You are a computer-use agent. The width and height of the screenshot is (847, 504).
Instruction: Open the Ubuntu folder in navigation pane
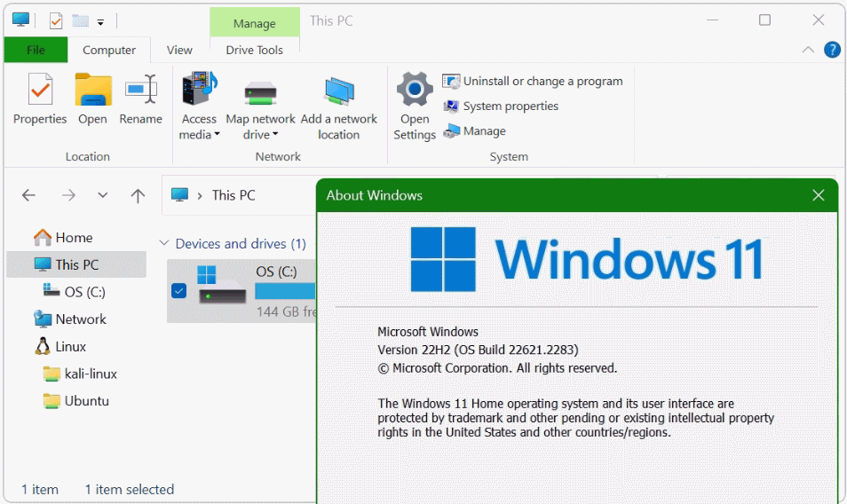[75, 401]
